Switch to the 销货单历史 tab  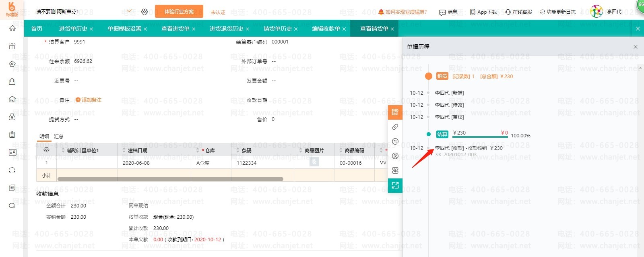point(277,29)
